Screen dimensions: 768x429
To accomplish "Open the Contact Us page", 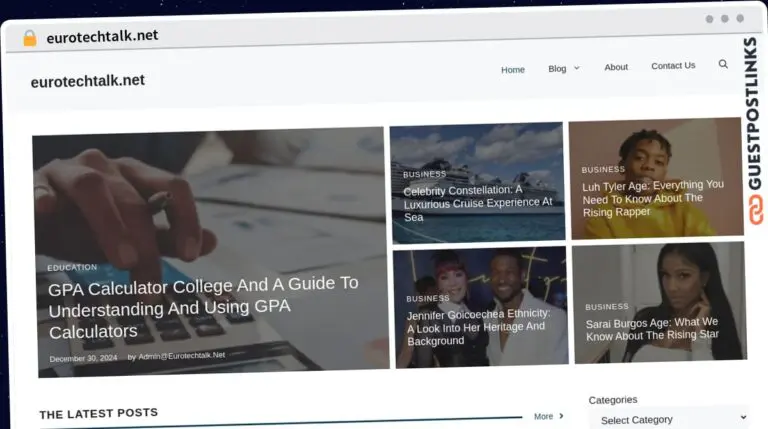I will tap(673, 66).
